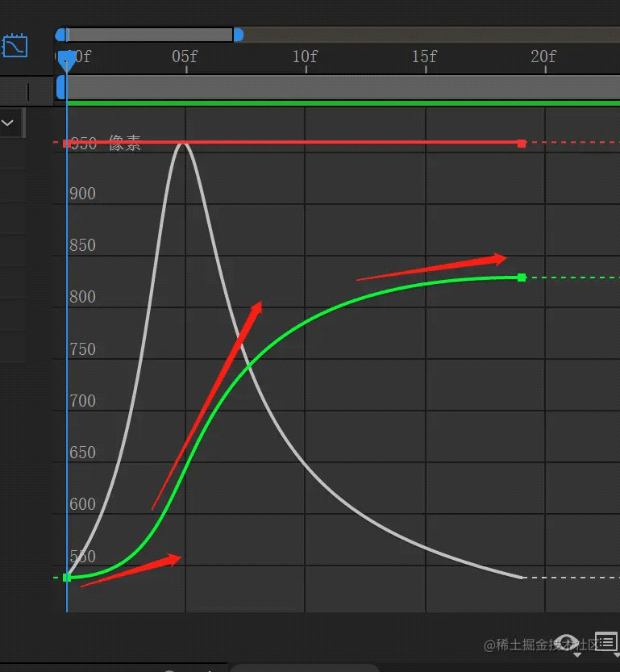620x672 pixels.
Task: Click the Graph Editor icon
Action: click(15, 46)
